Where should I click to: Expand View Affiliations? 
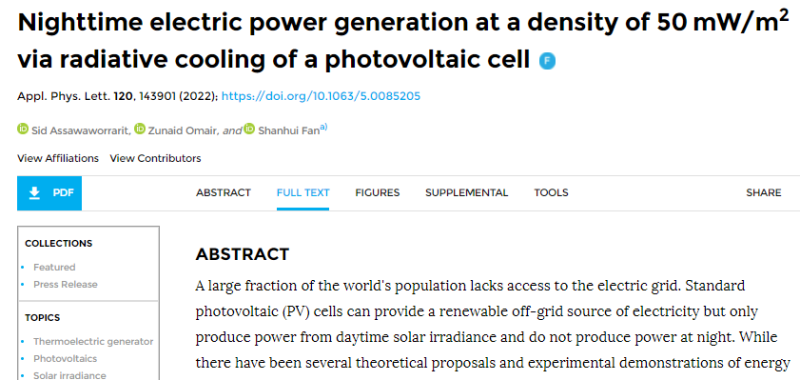tap(58, 158)
